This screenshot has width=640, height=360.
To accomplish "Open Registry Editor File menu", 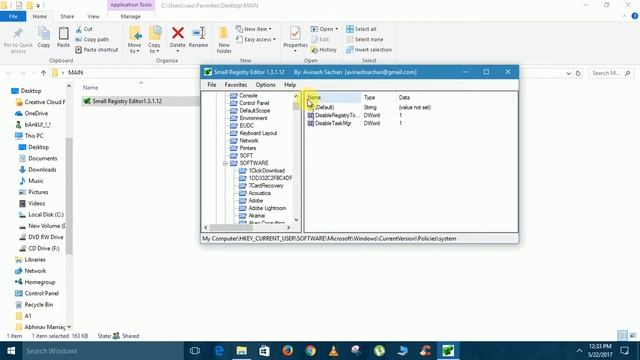I will pyautogui.click(x=211, y=85).
